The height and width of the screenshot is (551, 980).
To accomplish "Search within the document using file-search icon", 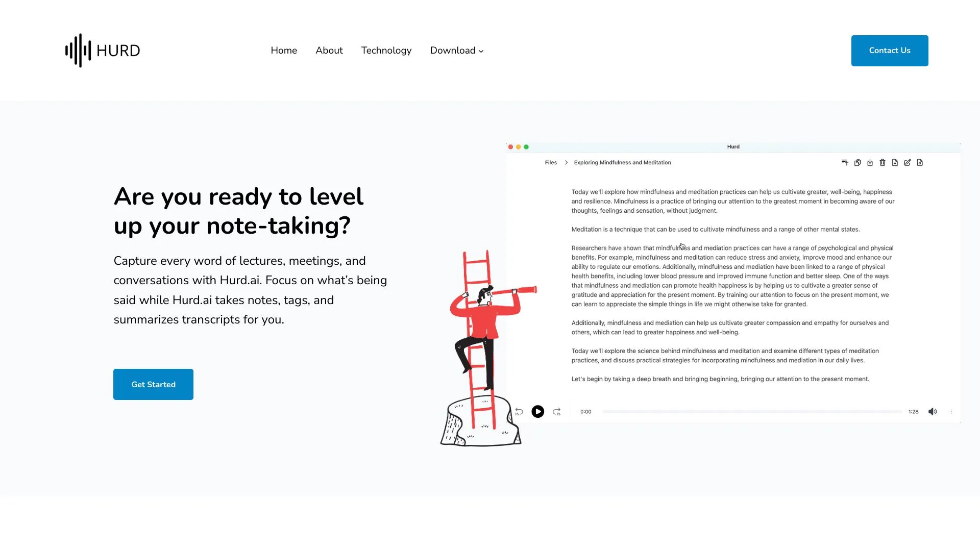I will [x=920, y=163].
